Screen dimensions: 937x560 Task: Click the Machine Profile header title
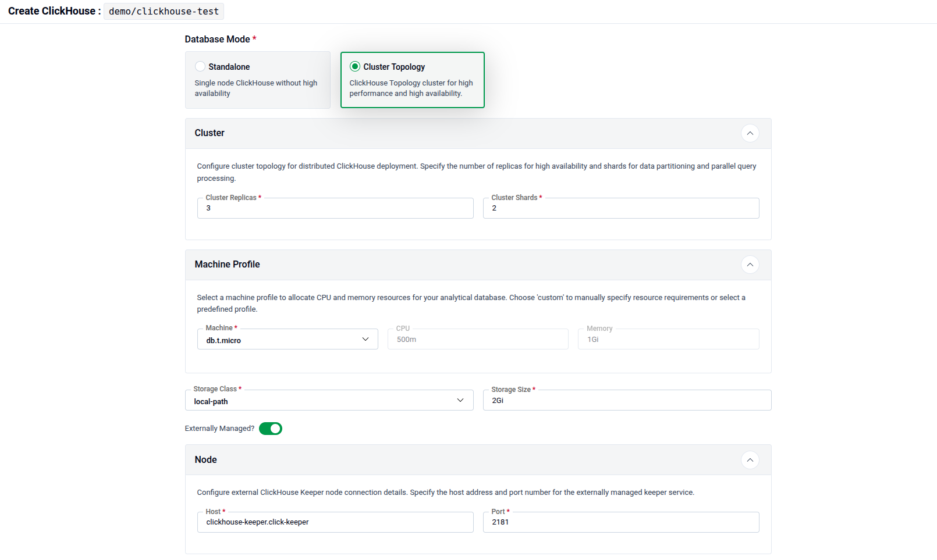point(227,265)
